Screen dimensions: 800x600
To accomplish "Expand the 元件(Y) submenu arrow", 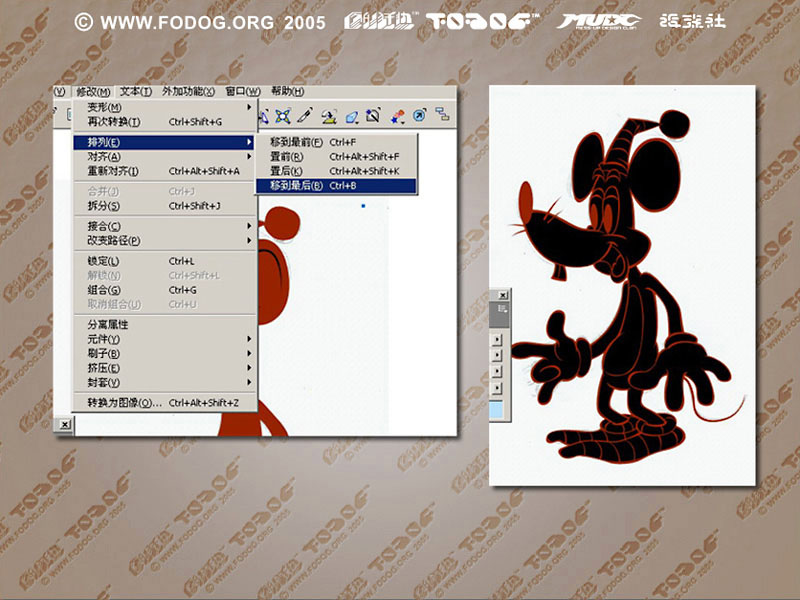I will (x=249, y=339).
